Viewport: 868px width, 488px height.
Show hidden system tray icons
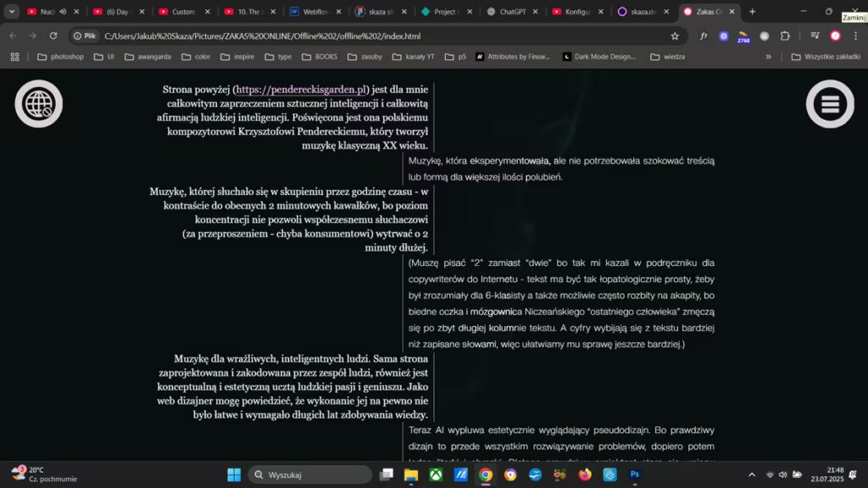pyautogui.click(x=751, y=474)
